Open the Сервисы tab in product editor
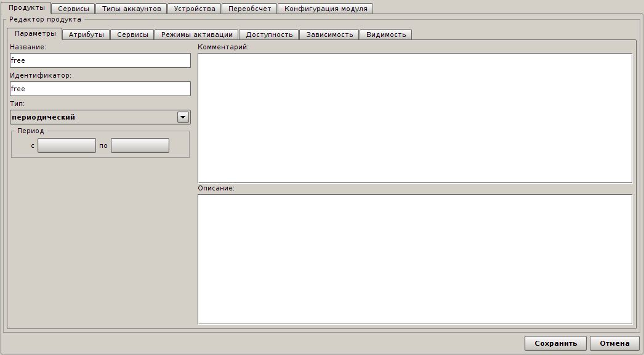 click(x=132, y=35)
